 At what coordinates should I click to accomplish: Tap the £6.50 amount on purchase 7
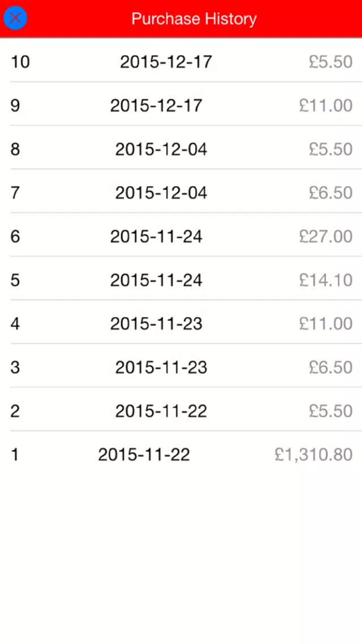330,193
